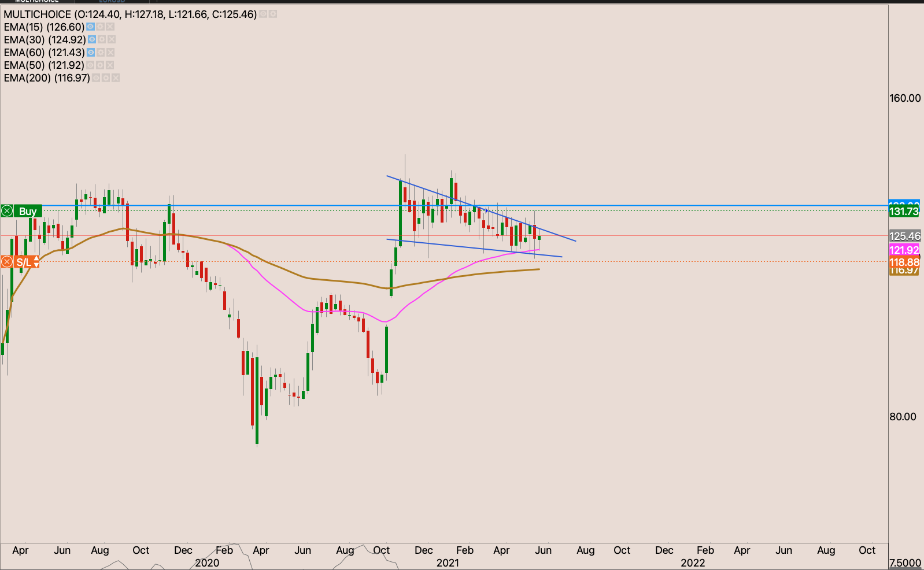The width and height of the screenshot is (924, 570).
Task: Click the S/L up-down arrows stepper
Action: pyautogui.click(x=36, y=262)
